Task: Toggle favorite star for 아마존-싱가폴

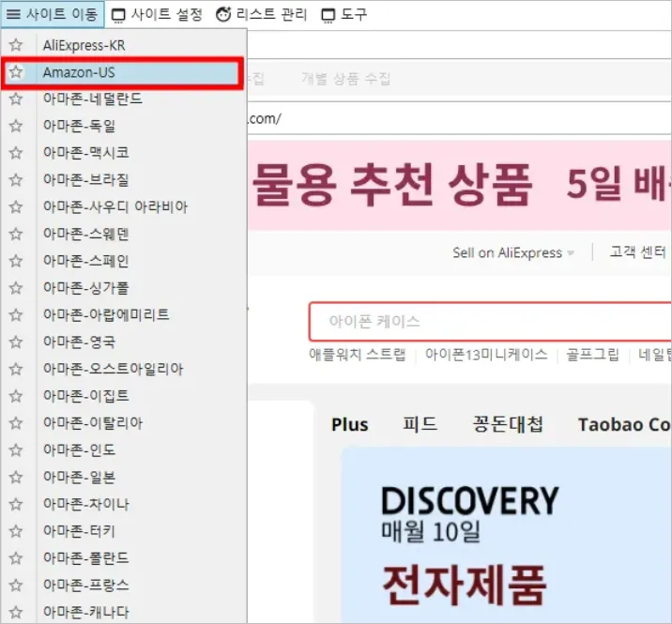Action: [16, 287]
